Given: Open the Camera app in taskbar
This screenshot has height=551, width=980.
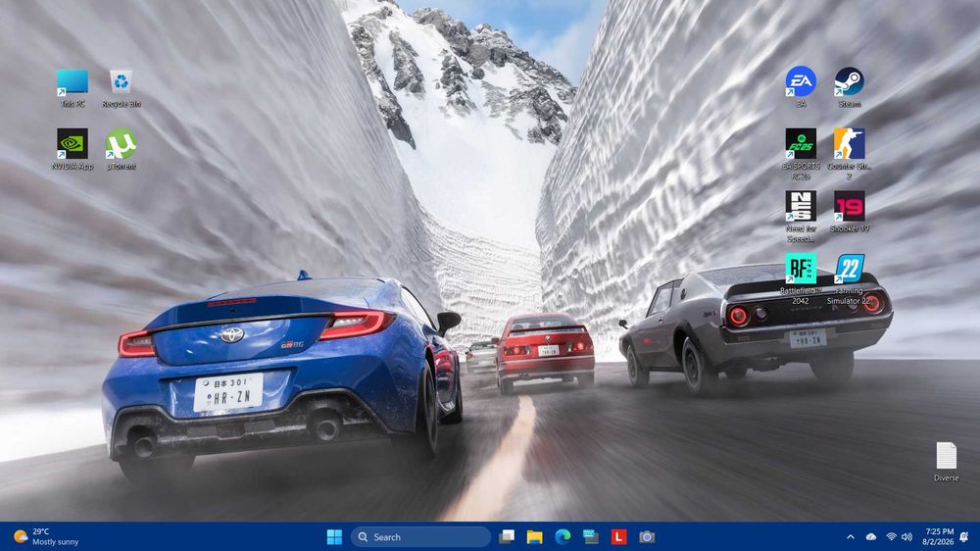Looking at the screenshot, I should (x=647, y=536).
